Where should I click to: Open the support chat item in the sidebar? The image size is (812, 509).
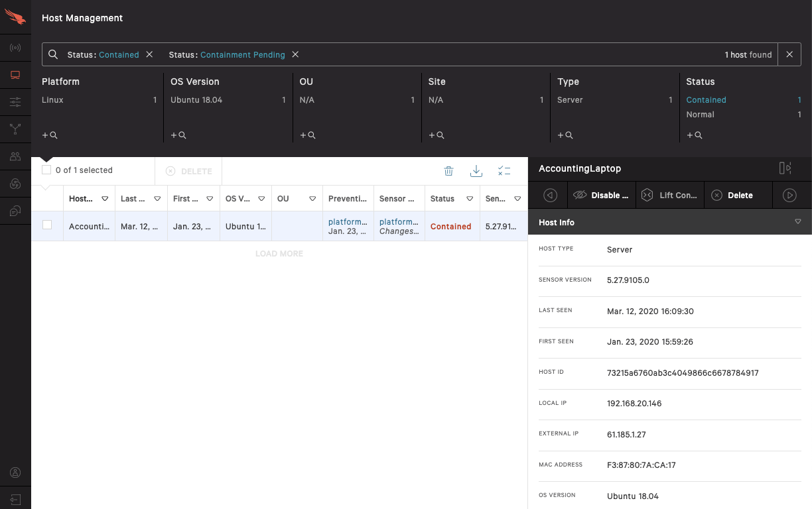15,211
